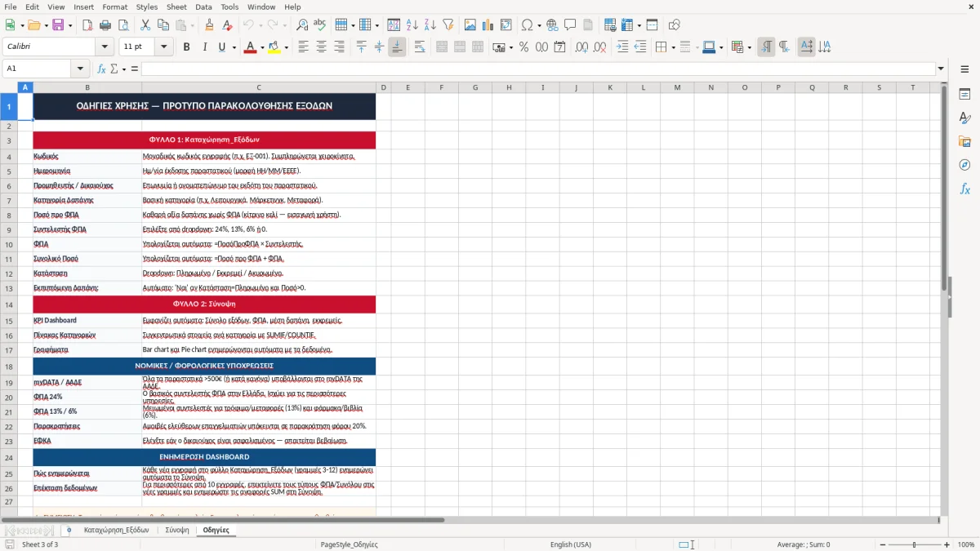Toggle Left-To-Right text direction
The image size is (980, 551).
(766, 47)
